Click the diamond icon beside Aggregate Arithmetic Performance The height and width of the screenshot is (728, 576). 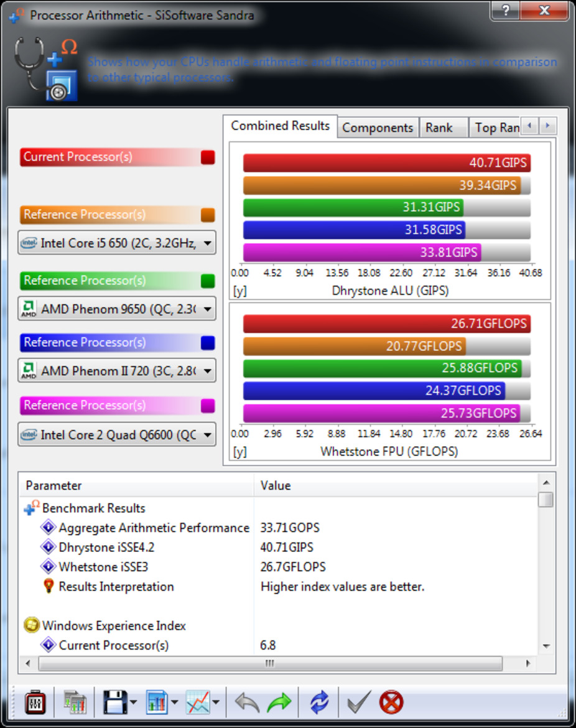coord(48,528)
